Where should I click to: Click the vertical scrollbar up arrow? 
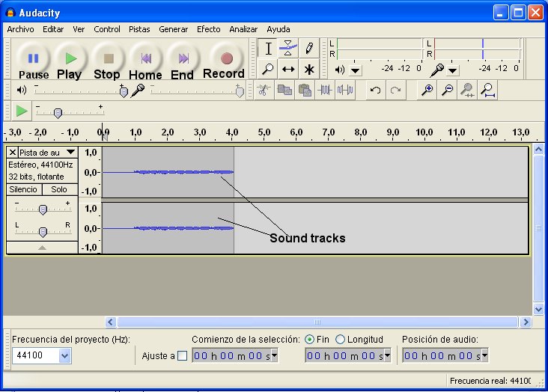[538, 150]
